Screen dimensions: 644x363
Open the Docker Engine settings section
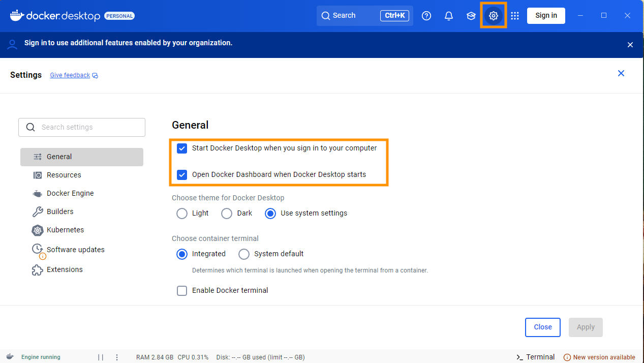click(82, 194)
